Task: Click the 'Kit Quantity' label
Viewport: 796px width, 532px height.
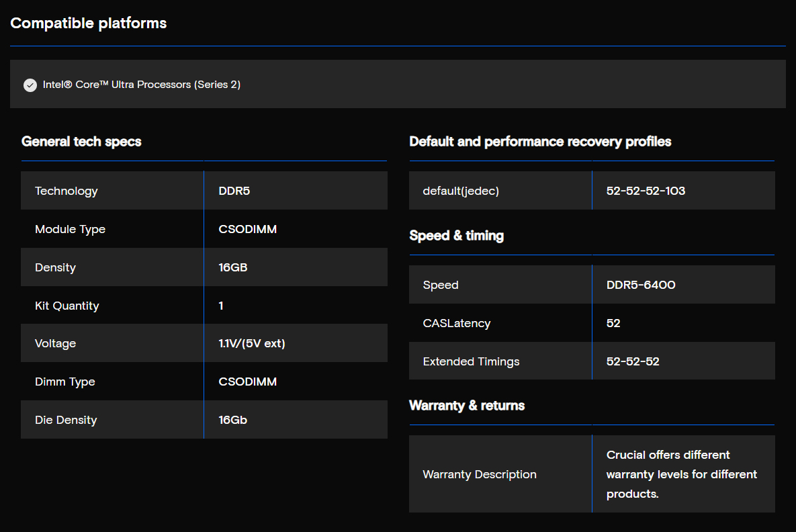Action: point(67,306)
